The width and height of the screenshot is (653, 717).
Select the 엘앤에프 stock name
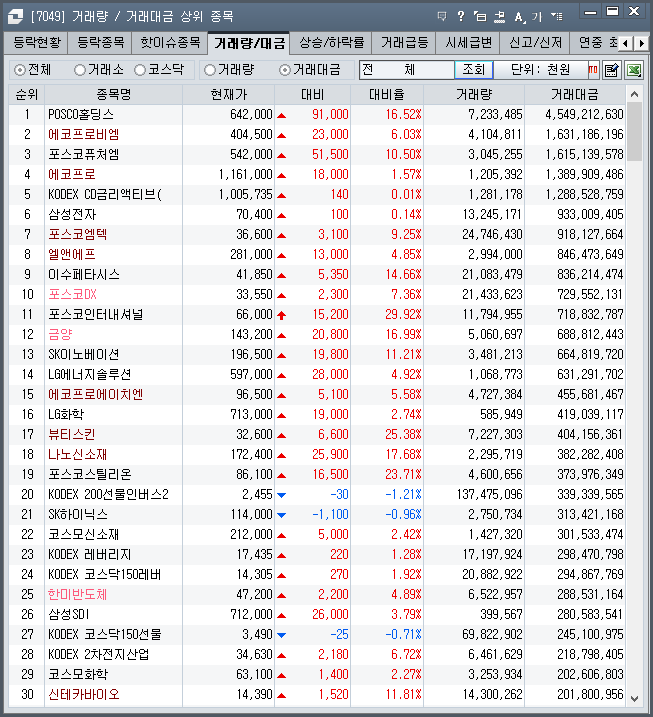tap(72, 254)
